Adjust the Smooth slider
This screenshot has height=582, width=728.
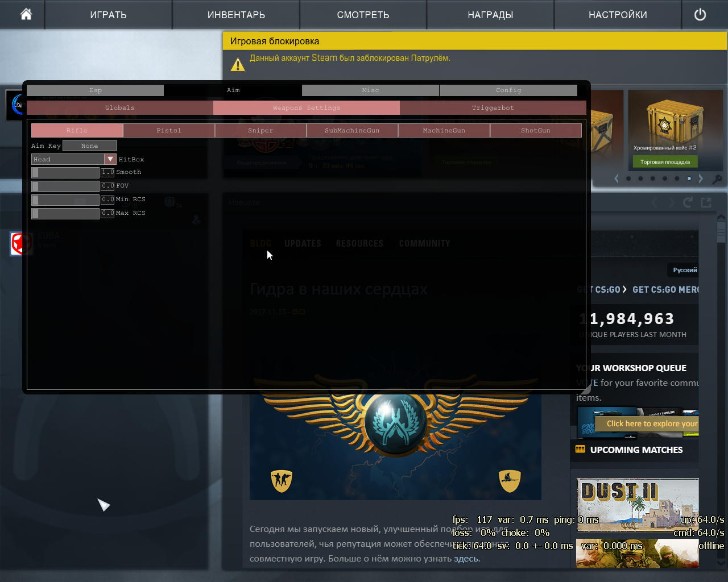[x=65, y=172]
